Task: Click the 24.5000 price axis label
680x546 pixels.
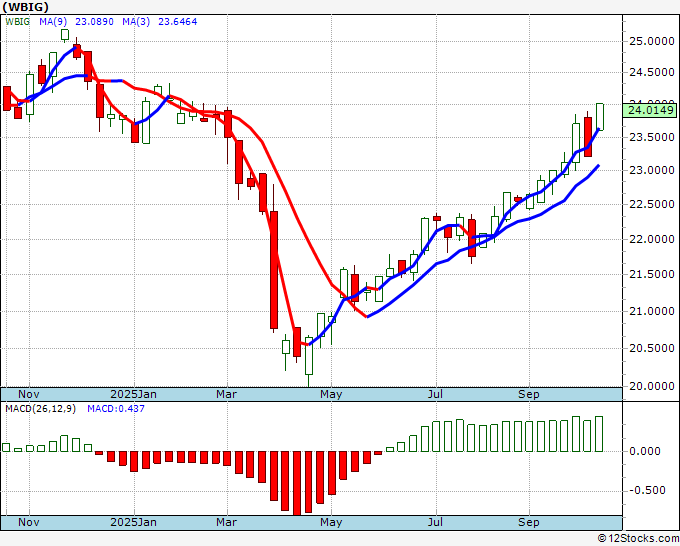Action: (x=651, y=72)
